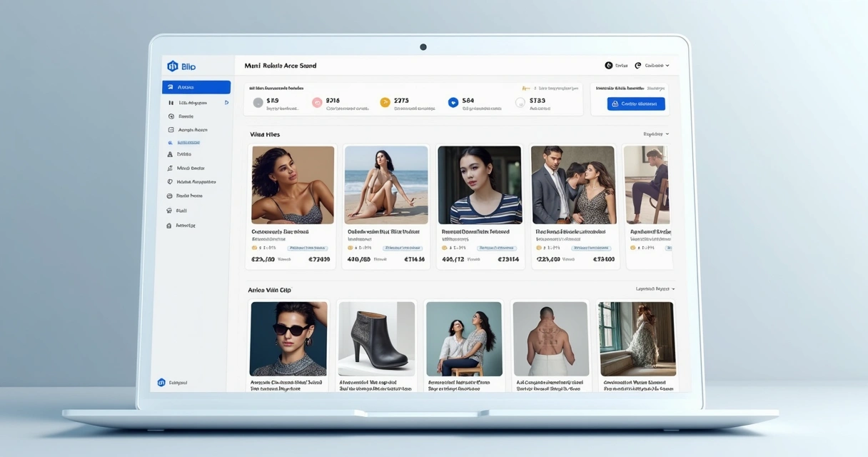868x457 pixels.
Task: Click the clock history icon in the sidebar
Action: (171, 116)
